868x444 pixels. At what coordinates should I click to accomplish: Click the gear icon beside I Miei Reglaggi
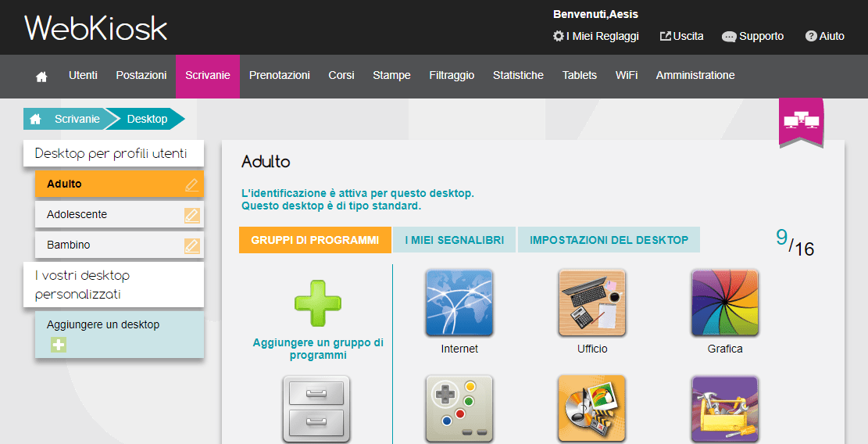[558, 36]
